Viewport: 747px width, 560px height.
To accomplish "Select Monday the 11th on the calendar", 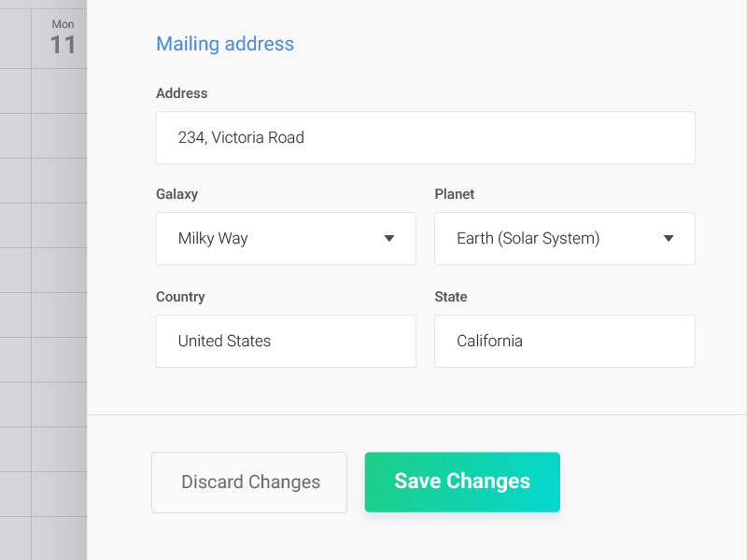I will [63, 42].
